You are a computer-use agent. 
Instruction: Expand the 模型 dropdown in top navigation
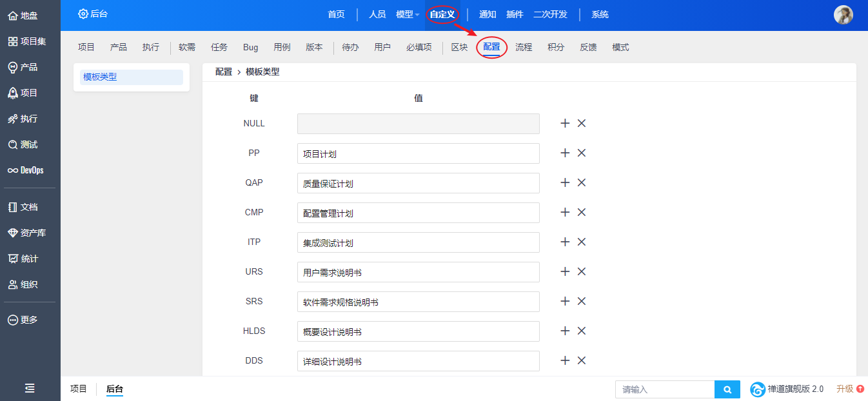pos(408,14)
